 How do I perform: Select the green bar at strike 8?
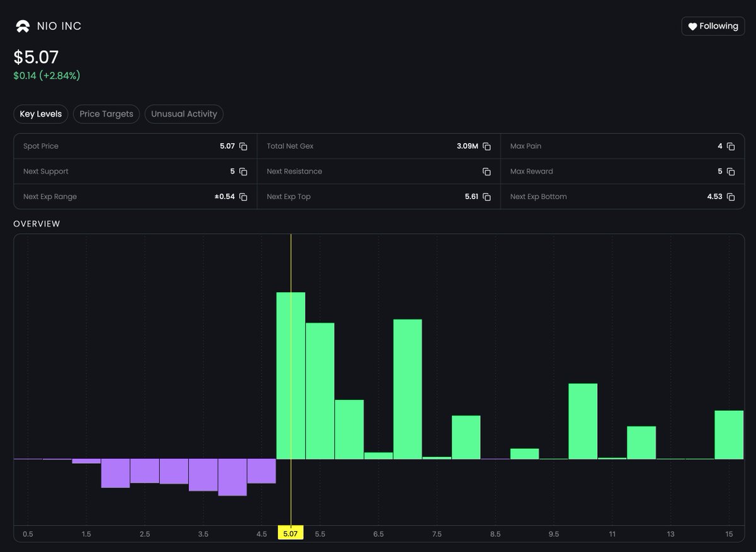pyautogui.click(x=466, y=437)
